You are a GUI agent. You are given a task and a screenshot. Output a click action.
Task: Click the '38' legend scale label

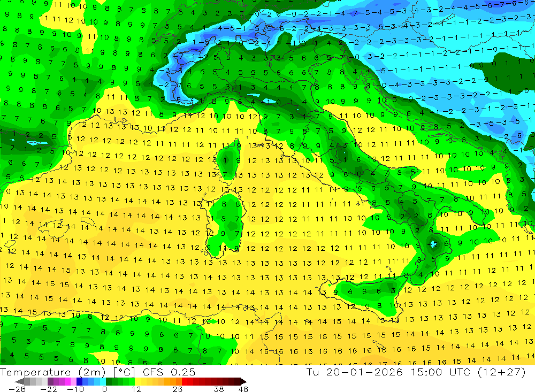pyautogui.click(x=219, y=389)
